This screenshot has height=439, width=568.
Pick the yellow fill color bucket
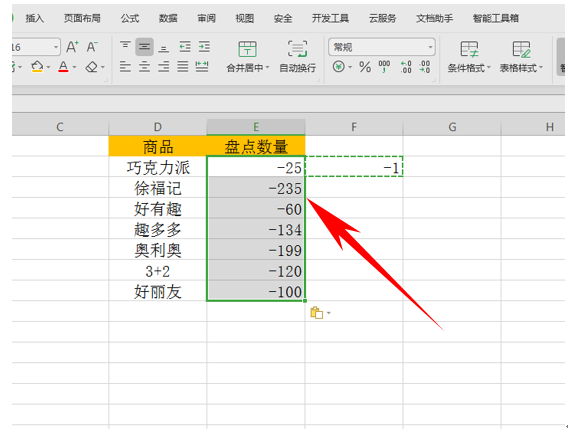point(37,67)
